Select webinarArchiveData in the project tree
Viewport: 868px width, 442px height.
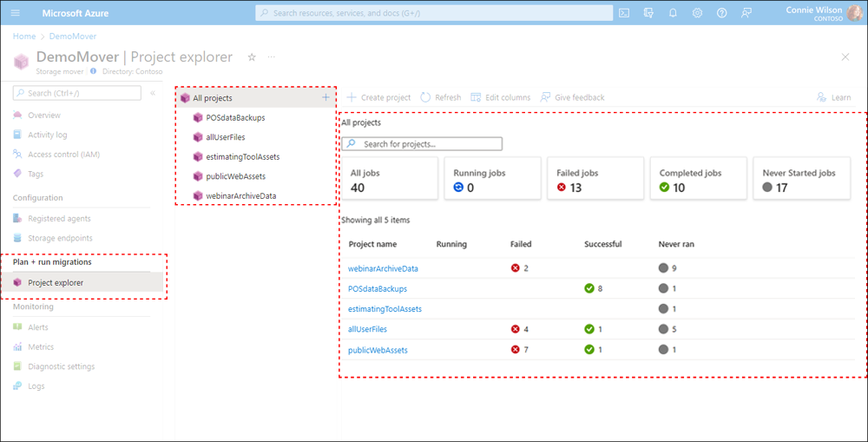coord(241,195)
